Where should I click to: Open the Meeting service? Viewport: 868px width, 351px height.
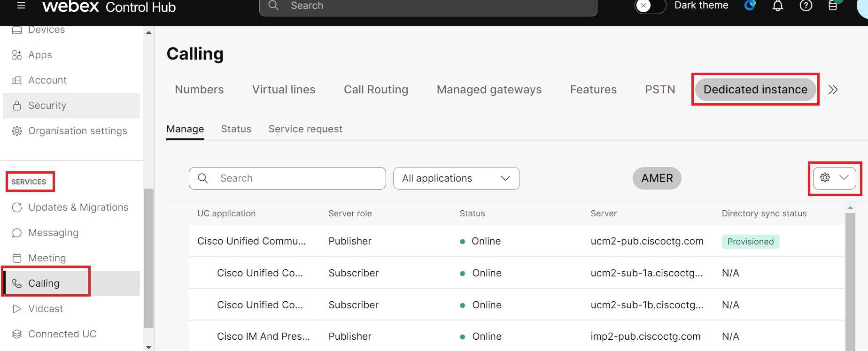click(x=47, y=258)
